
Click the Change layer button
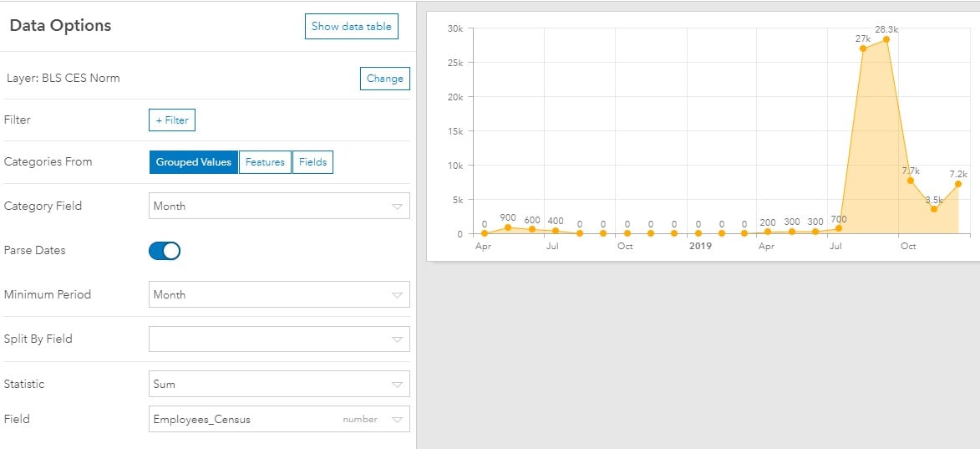(x=385, y=78)
